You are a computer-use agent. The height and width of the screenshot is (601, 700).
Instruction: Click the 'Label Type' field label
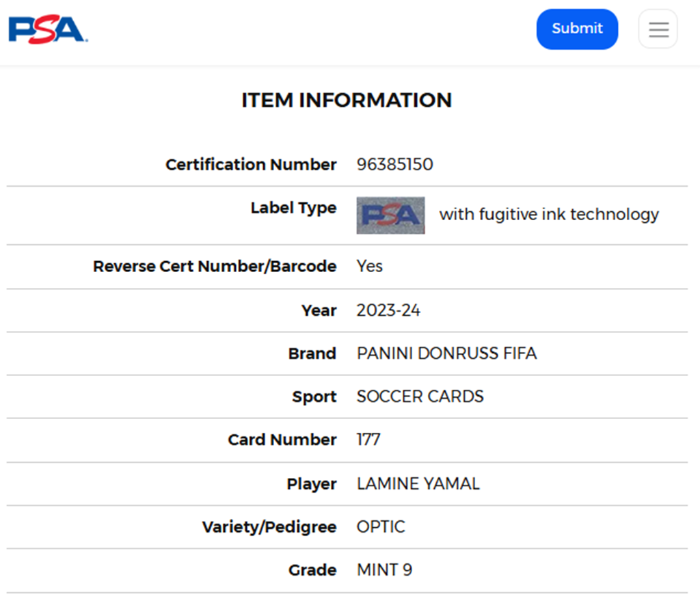293,208
